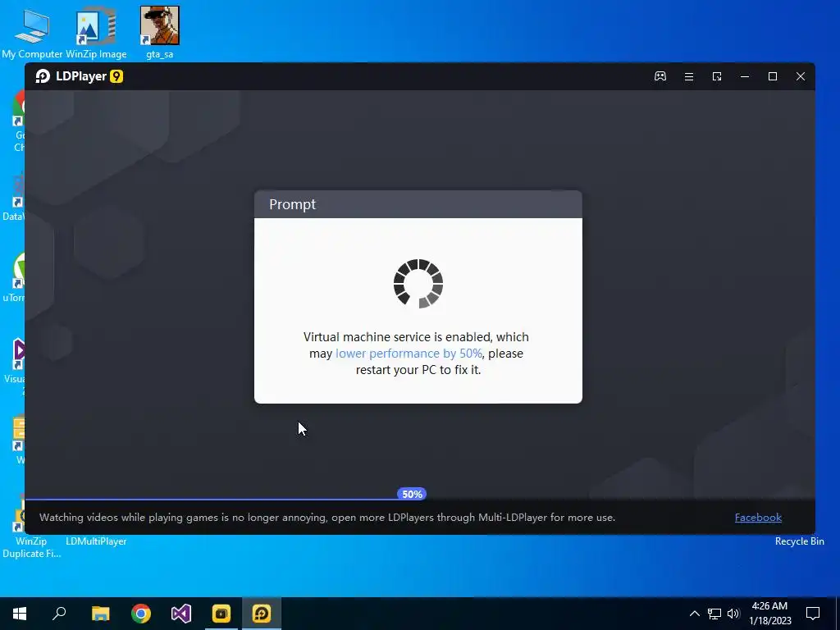This screenshot has height=630, width=840.
Task: Open the notification center icon
Action: click(813, 614)
